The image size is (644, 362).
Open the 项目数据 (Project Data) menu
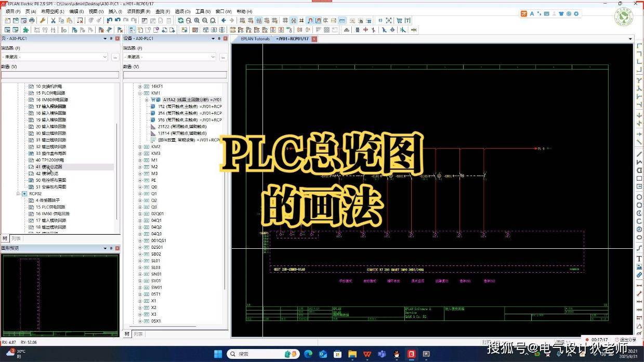[x=138, y=11]
